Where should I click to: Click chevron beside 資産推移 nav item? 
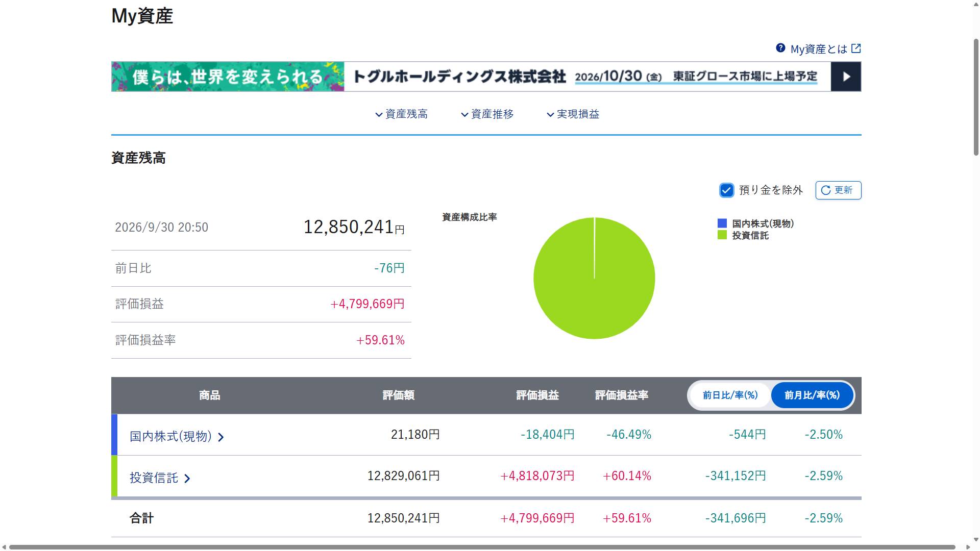click(464, 115)
